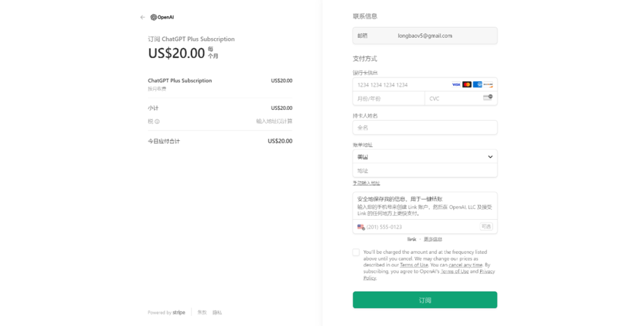Open the Privacy Policy link
The height and width of the screenshot is (326, 644).
[x=487, y=272]
